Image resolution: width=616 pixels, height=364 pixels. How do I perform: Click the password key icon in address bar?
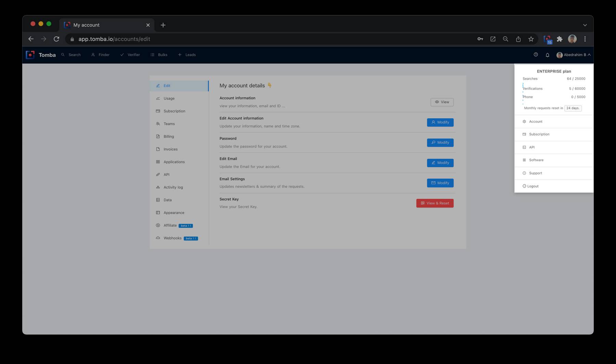pyautogui.click(x=480, y=39)
